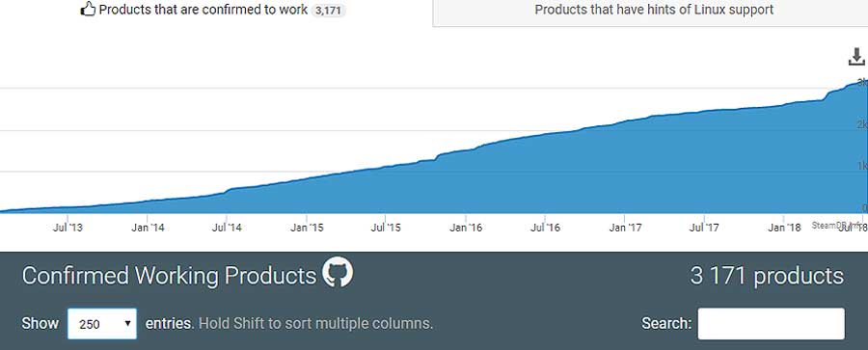Open the GitHub icon next to Confirmed Working Products
This screenshot has height=350, width=868.
(x=338, y=272)
